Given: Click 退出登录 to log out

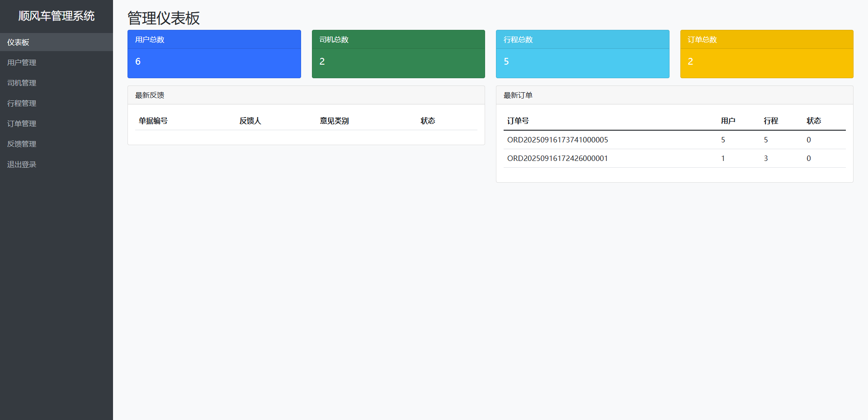Looking at the screenshot, I should pyautogui.click(x=22, y=164).
